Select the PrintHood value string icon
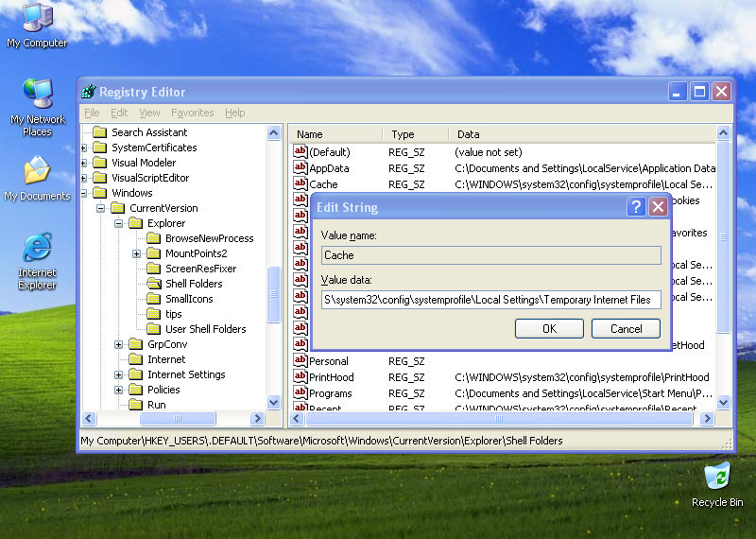The image size is (756, 539). tap(300, 376)
